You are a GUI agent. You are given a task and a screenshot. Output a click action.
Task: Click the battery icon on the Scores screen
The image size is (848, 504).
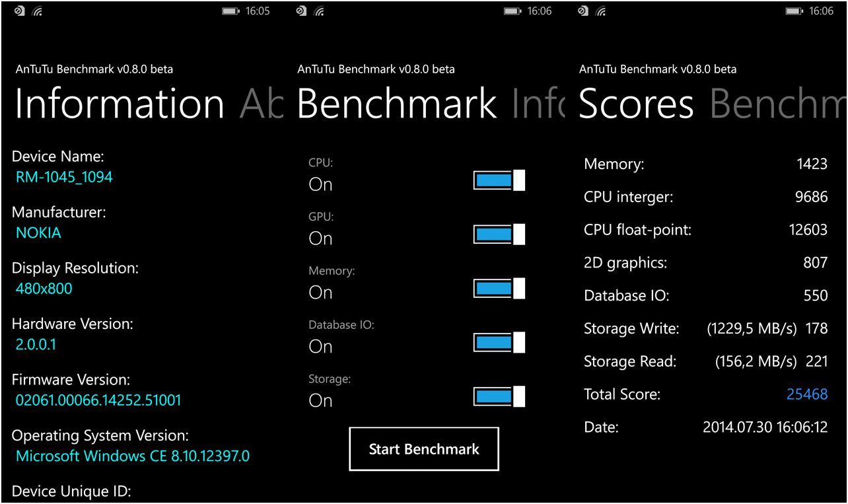(x=792, y=11)
